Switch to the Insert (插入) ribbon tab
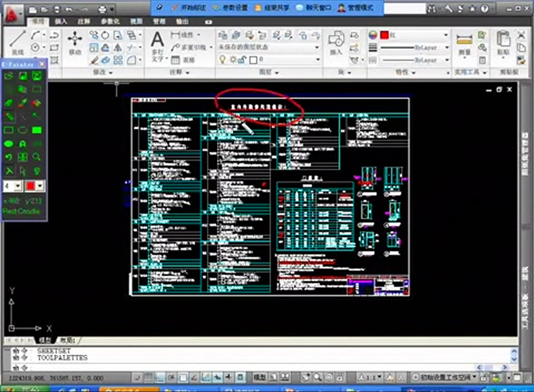 [x=61, y=21]
